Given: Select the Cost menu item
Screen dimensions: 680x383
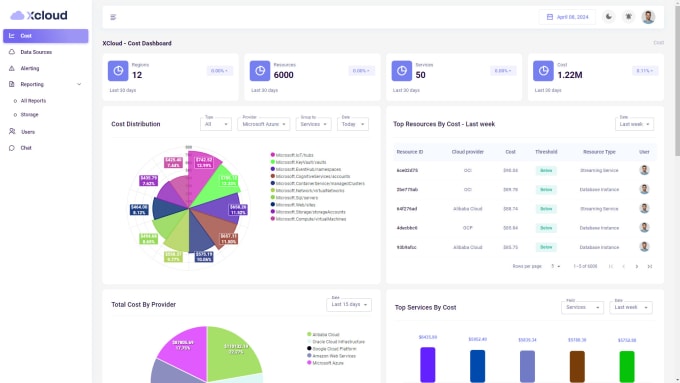Looking at the screenshot, I should point(46,36).
